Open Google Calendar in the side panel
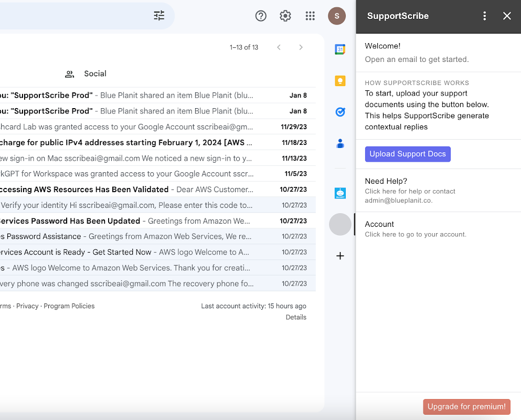The image size is (521, 420). tap(340, 49)
